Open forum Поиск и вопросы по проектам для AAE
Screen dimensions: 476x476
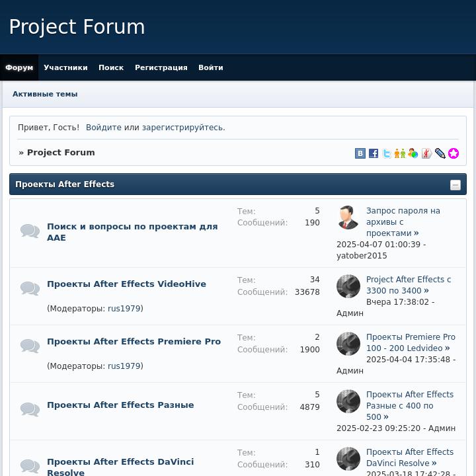click(x=132, y=232)
